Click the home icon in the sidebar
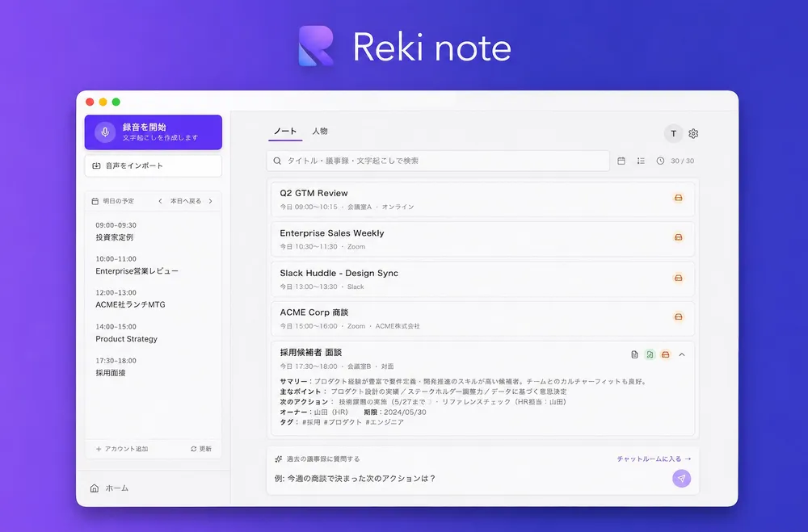Viewport: 808px width, 532px height. pyautogui.click(x=95, y=488)
